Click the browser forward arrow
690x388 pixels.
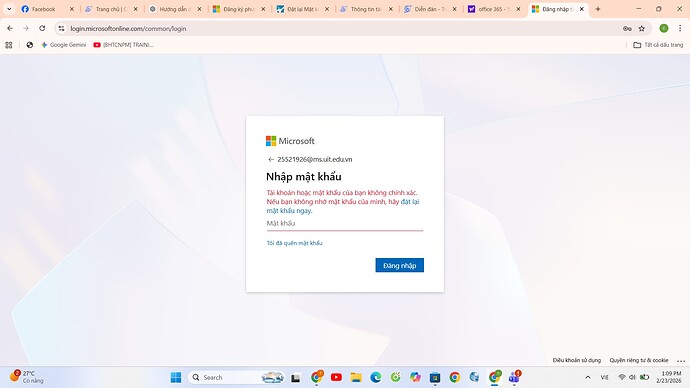pos(26,28)
